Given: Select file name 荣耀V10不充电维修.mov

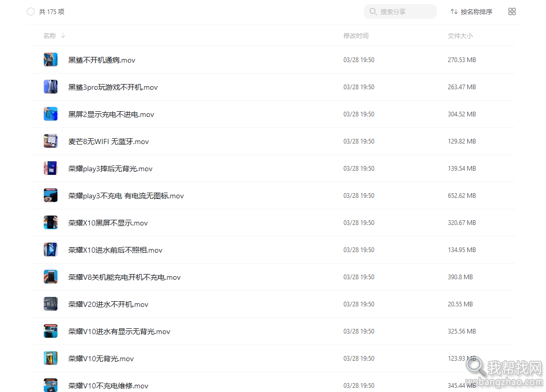Looking at the screenshot, I should point(108,386).
